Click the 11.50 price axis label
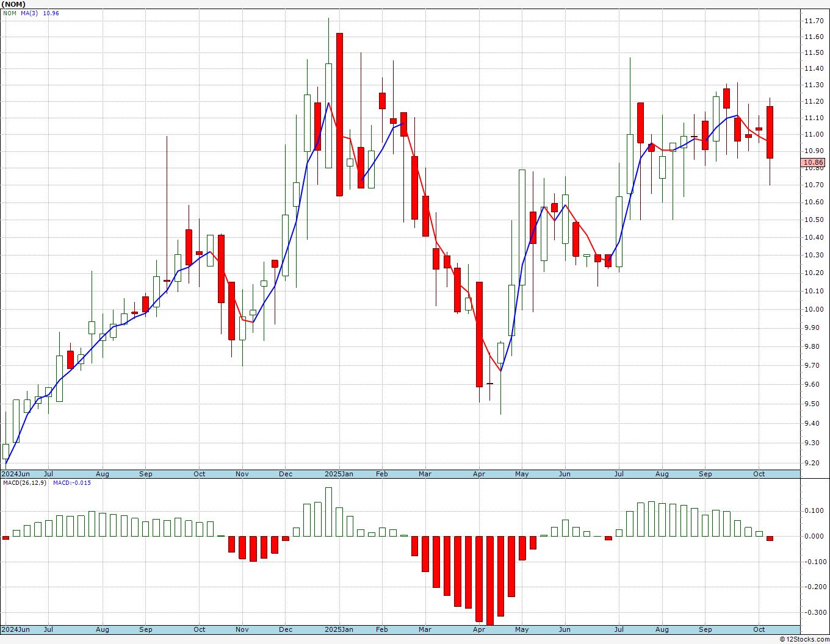This screenshot has width=830, height=644. 814,53
